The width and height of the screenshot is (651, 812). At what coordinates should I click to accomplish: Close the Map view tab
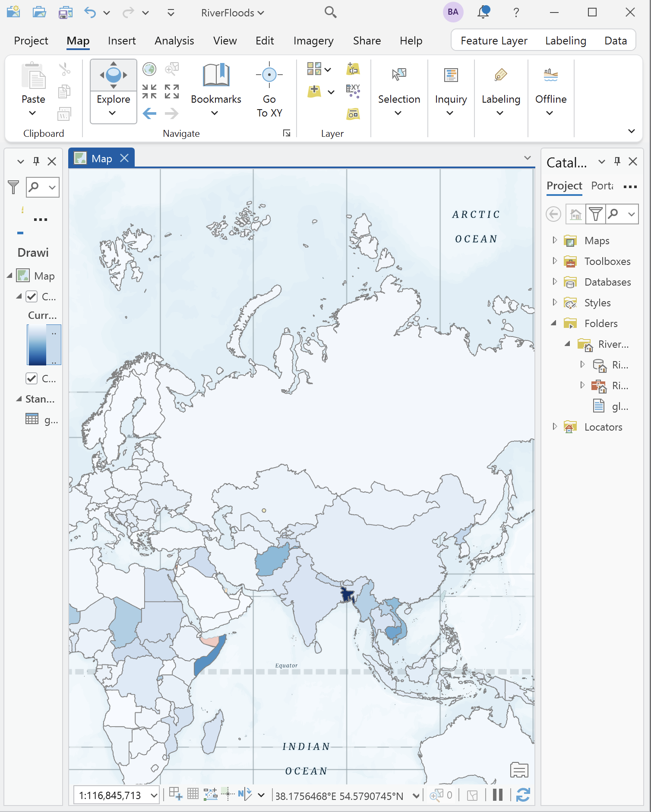[x=124, y=158]
